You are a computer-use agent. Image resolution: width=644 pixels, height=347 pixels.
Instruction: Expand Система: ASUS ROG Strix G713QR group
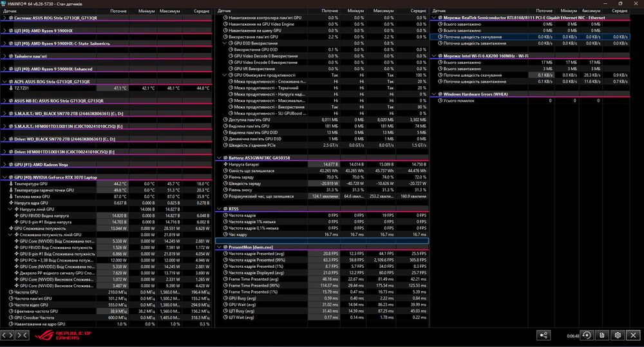coord(5,18)
